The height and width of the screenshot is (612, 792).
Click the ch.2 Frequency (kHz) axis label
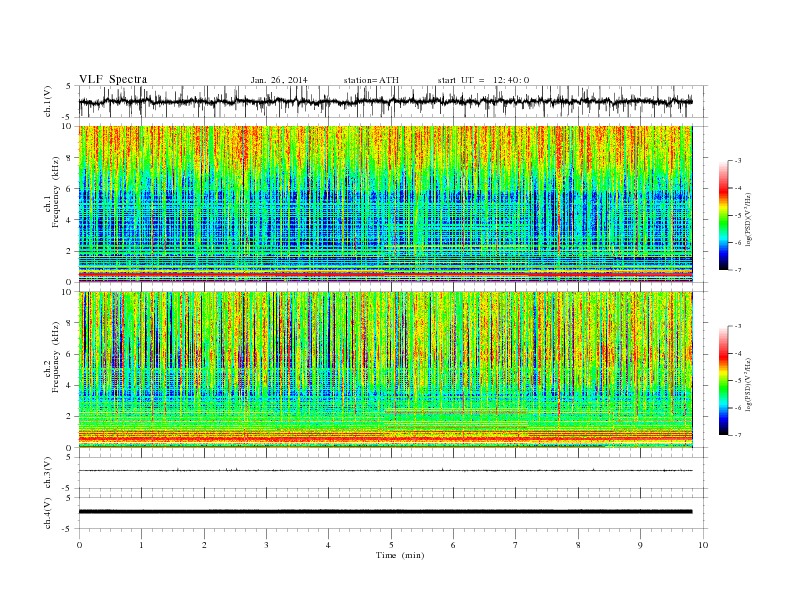[52, 357]
